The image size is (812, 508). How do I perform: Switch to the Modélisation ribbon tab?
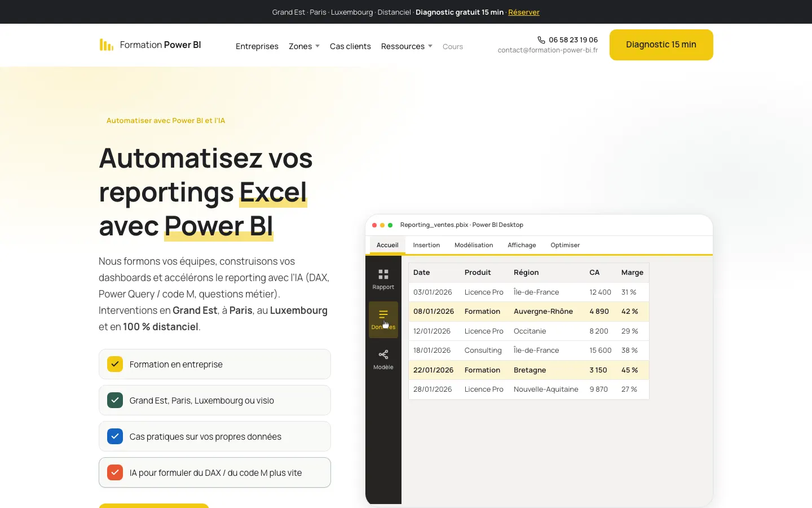(474, 245)
